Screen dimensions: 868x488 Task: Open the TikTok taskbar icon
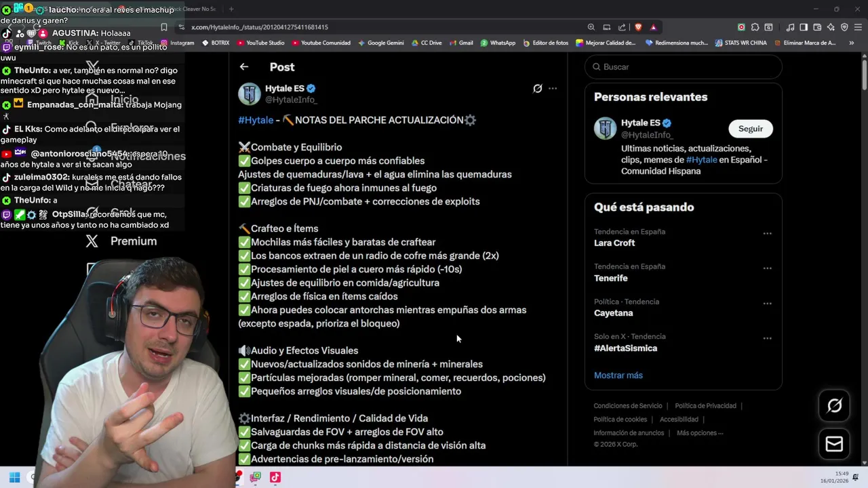(x=275, y=477)
